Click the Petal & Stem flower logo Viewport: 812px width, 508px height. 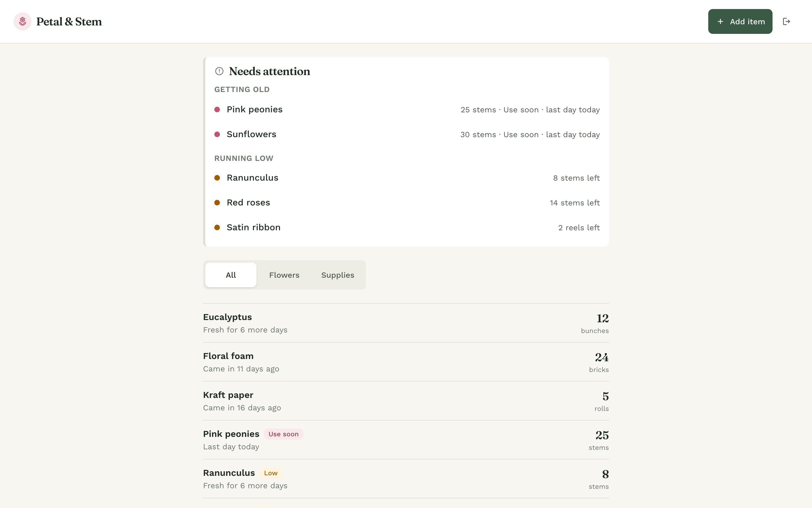23,21
